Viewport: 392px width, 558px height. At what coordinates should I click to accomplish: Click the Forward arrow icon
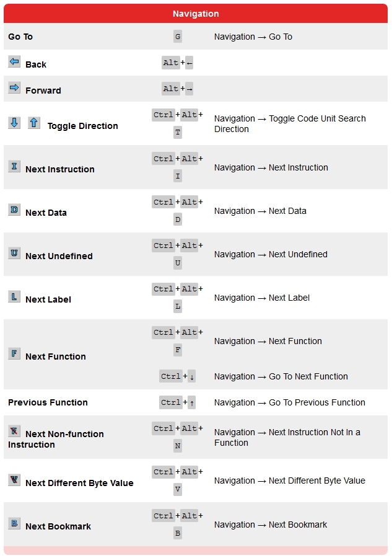(14, 88)
